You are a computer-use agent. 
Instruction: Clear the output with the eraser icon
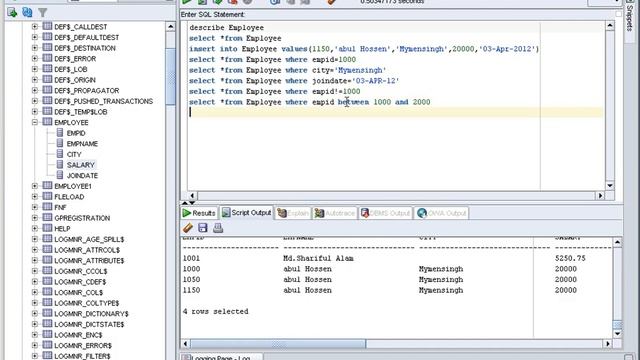pos(188,228)
